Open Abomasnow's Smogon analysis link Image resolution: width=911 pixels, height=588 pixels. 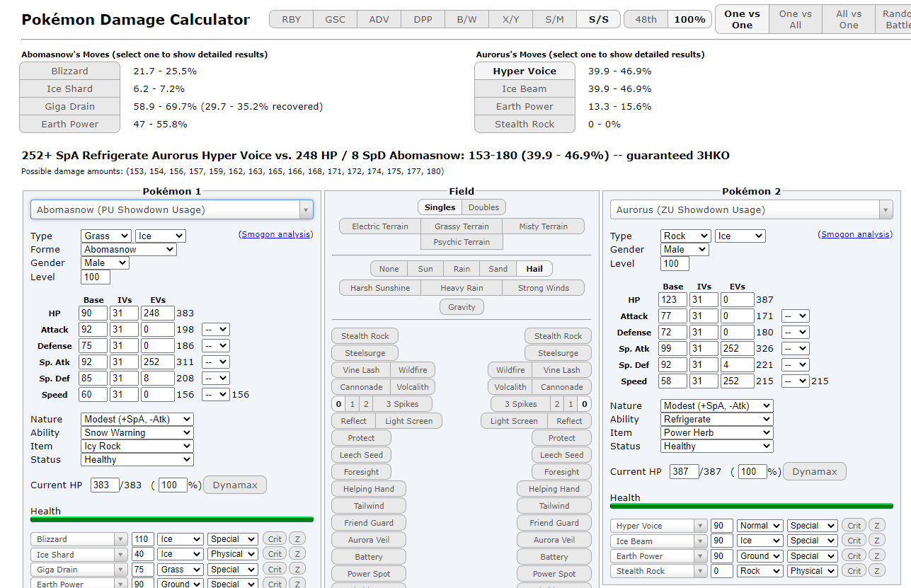point(276,234)
